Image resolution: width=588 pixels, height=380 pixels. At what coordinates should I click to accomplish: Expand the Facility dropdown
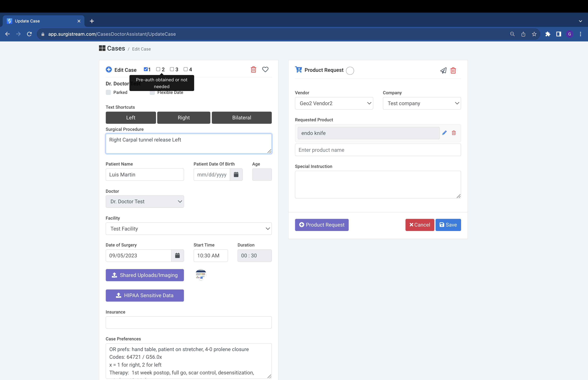(189, 228)
